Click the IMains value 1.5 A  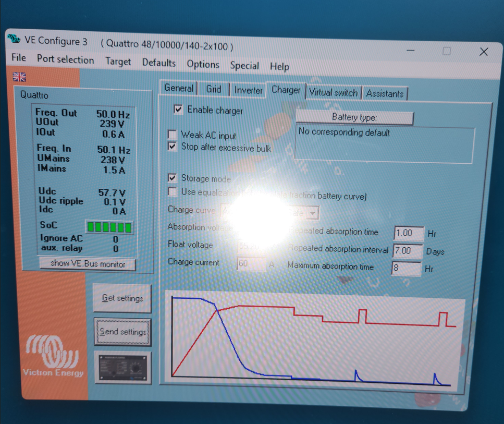click(114, 170)
